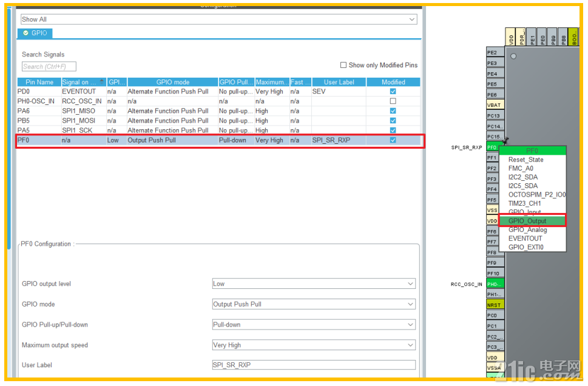Toggle Modified checkbox for PH0-OSC_IN row
Screen dimensions: 588x386
point(393,101)
